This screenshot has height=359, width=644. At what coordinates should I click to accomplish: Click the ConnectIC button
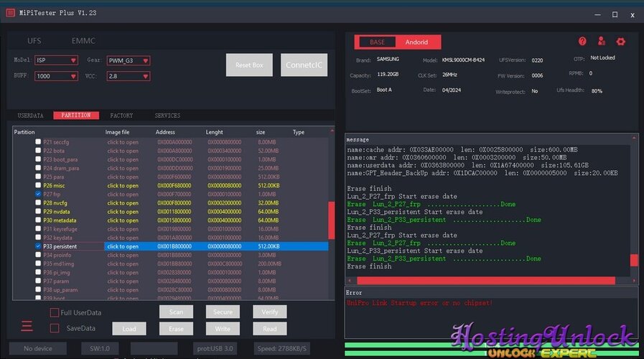point(304,65)
